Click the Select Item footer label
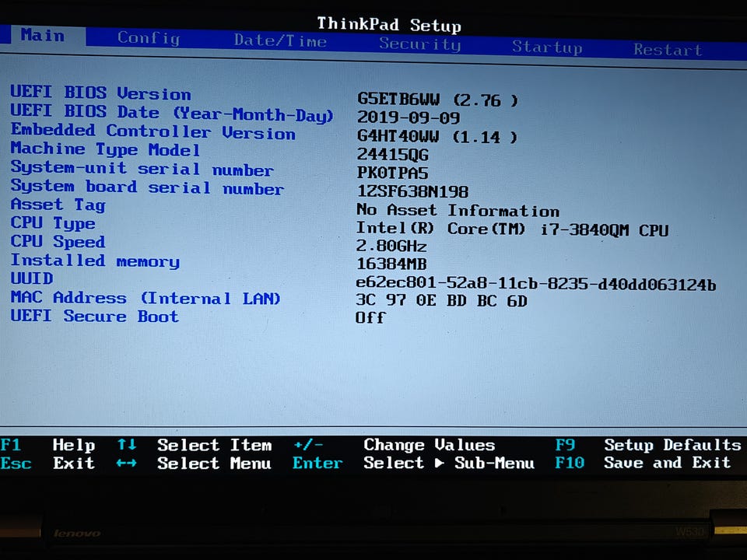The image size is (747, 560). pyautogui.click(x=215, y=445)
